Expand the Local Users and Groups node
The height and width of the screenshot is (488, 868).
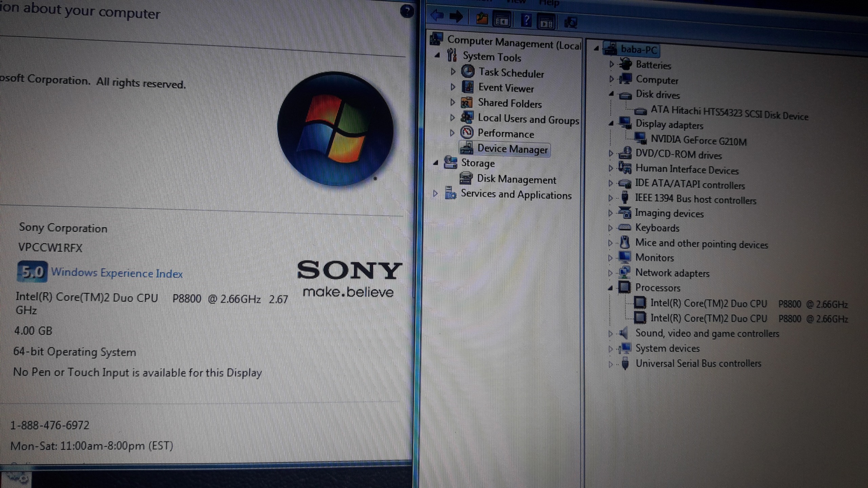pos(452,117)
